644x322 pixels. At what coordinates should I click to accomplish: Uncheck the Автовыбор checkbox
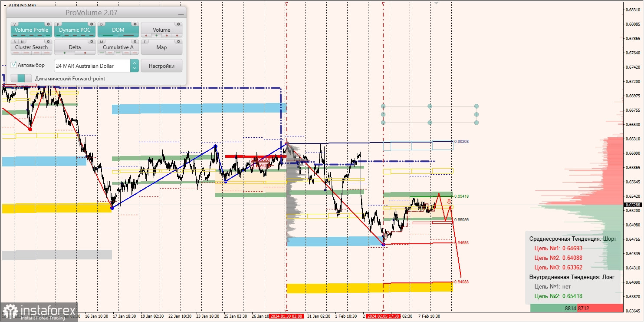13,65
